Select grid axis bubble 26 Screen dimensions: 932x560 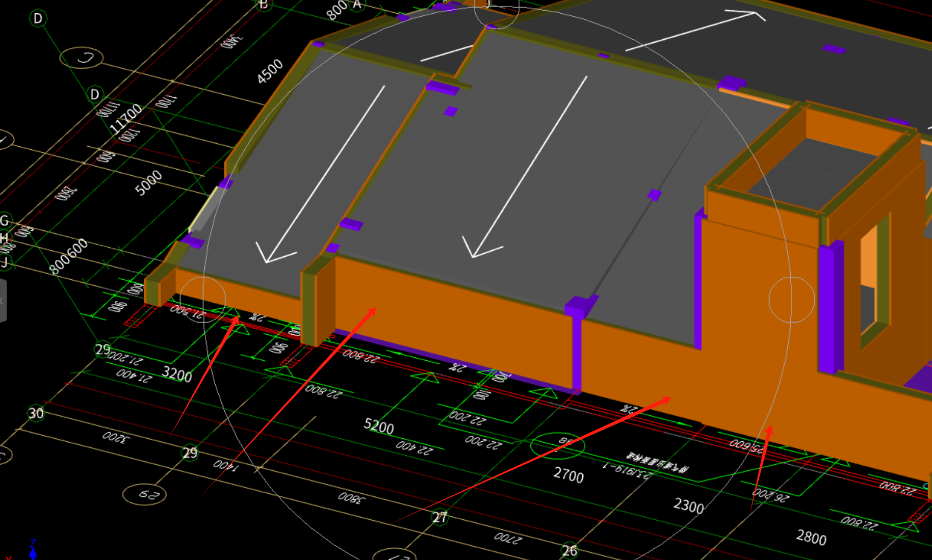click(x=569, y=550)
